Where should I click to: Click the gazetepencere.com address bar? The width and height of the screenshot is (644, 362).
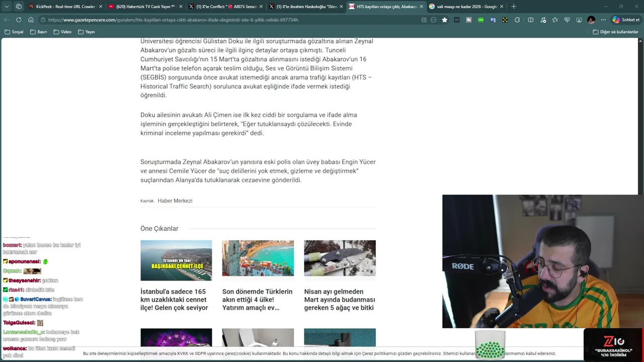[x=226, y=20]
